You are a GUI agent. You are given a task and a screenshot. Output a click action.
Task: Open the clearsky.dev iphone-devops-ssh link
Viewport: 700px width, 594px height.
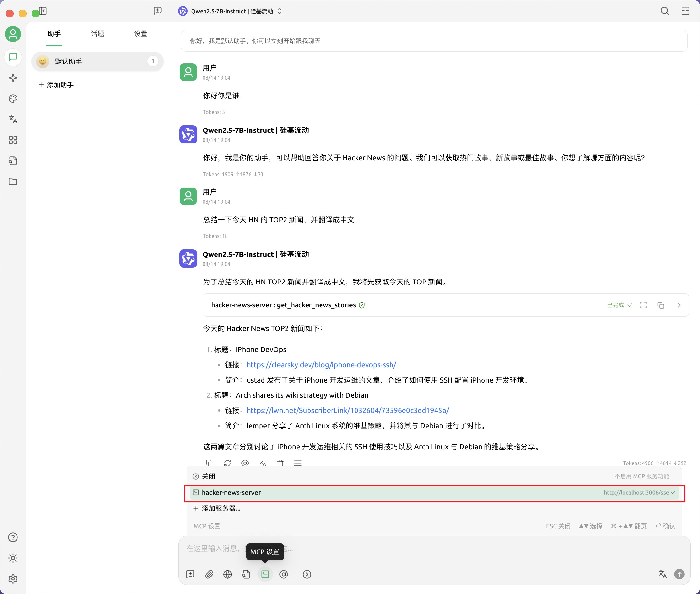point(321,365)
